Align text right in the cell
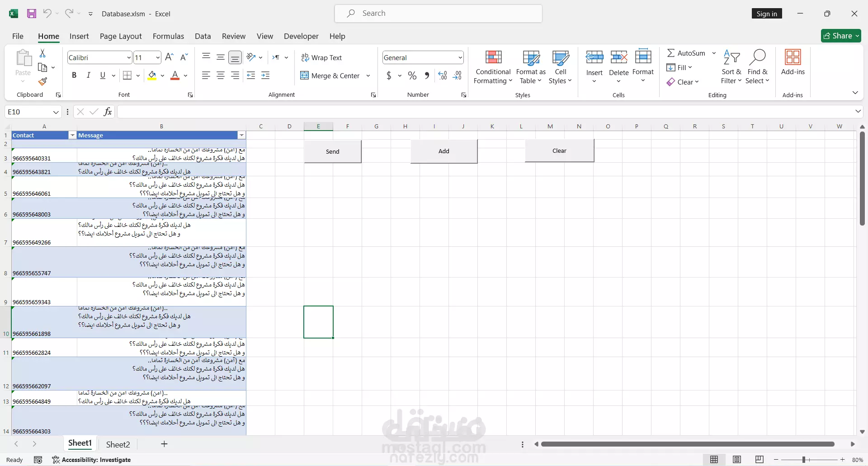 click(235, 75)
